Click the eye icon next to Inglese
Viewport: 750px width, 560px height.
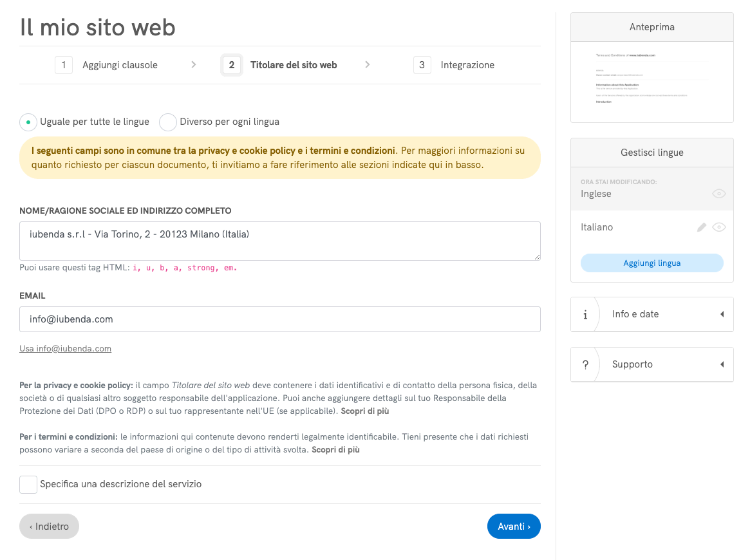coord(719,193)
